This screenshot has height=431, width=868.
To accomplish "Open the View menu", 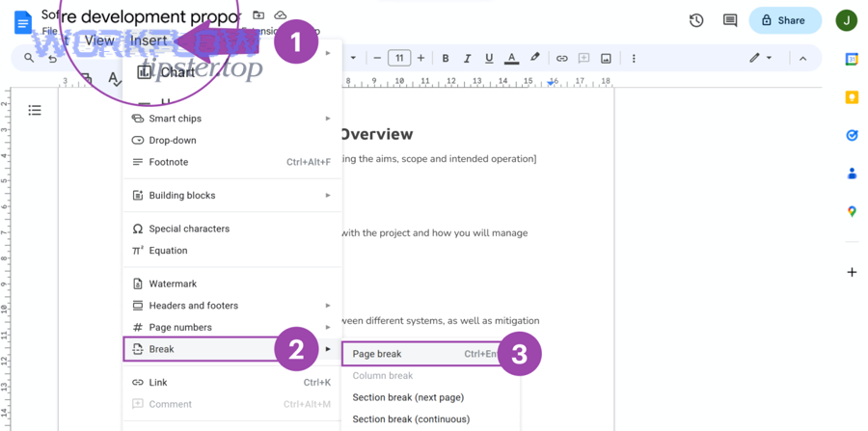I will [99, 40].
